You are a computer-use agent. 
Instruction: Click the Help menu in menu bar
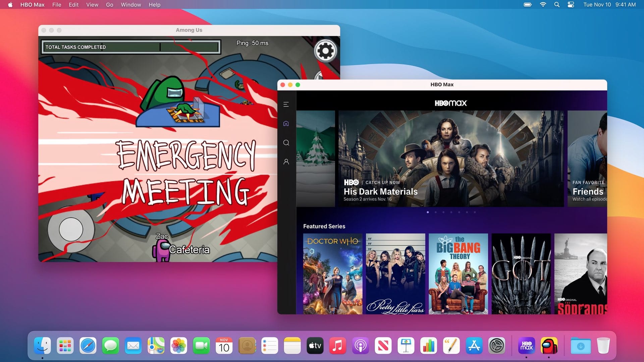click(x=154, y=4)
